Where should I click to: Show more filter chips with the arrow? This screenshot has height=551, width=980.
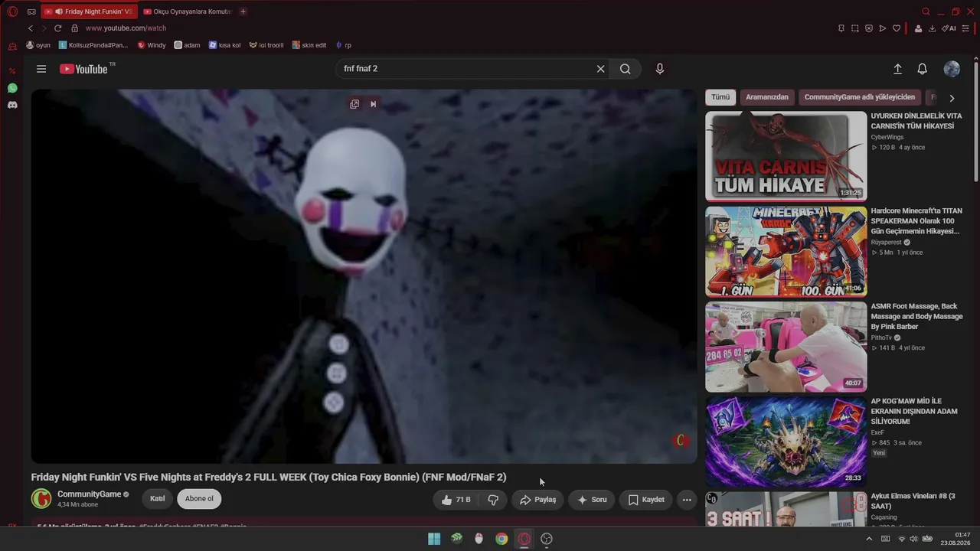(952, 98)
